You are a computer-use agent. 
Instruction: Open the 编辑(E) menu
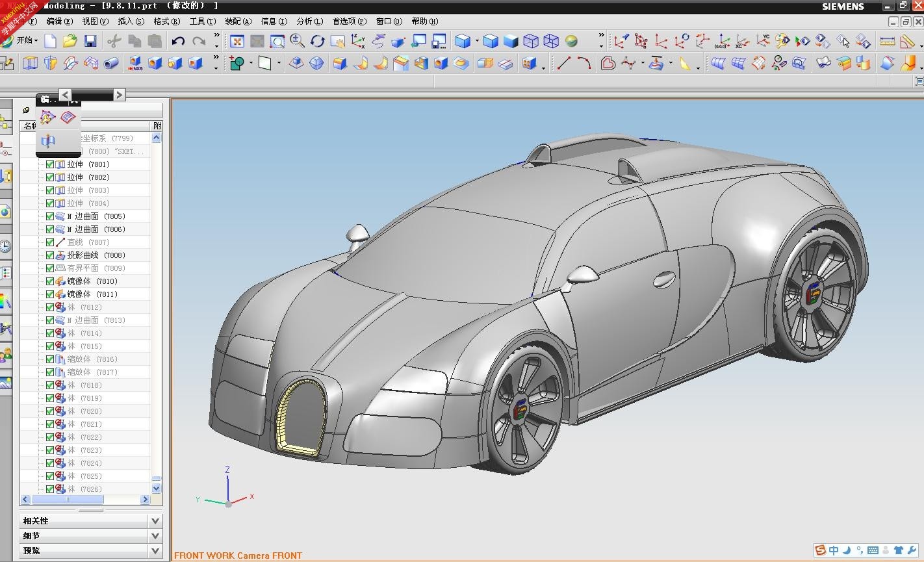click(x=59, y=21)
